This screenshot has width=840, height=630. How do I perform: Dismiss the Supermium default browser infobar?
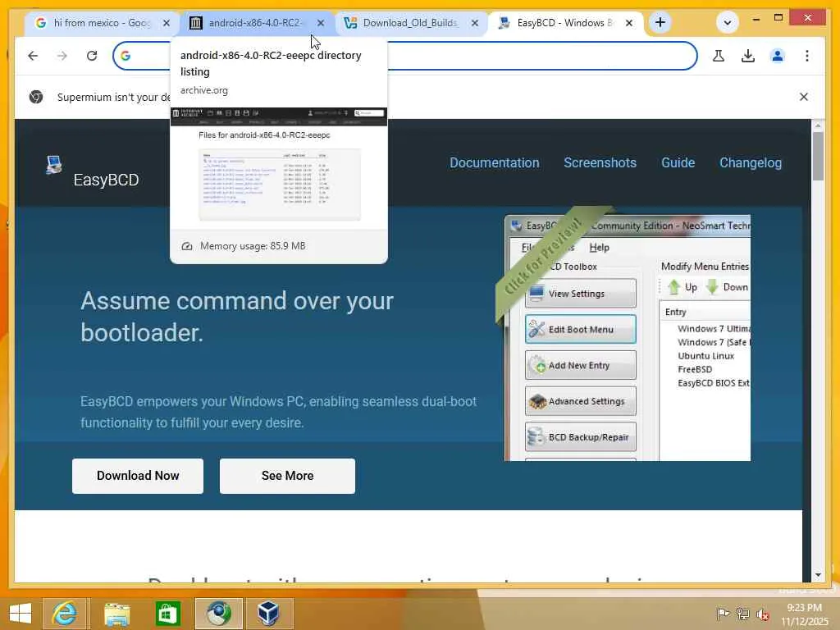[804, 97]
